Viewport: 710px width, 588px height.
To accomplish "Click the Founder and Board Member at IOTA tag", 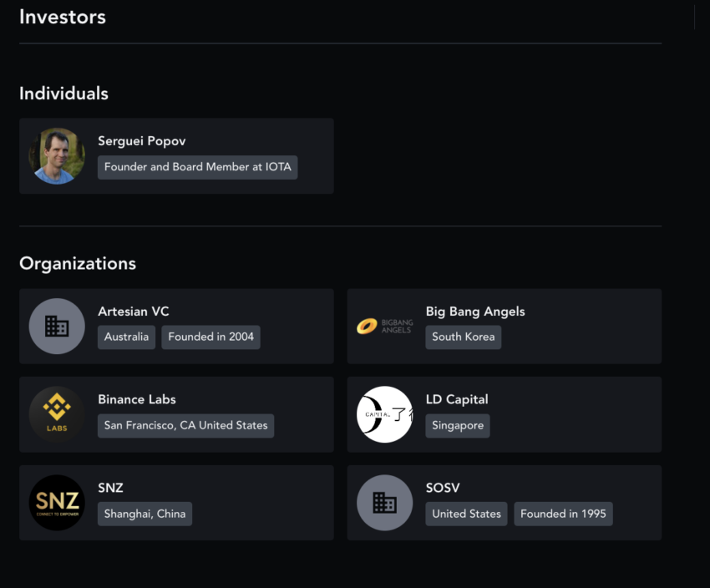I will (198, 167).
